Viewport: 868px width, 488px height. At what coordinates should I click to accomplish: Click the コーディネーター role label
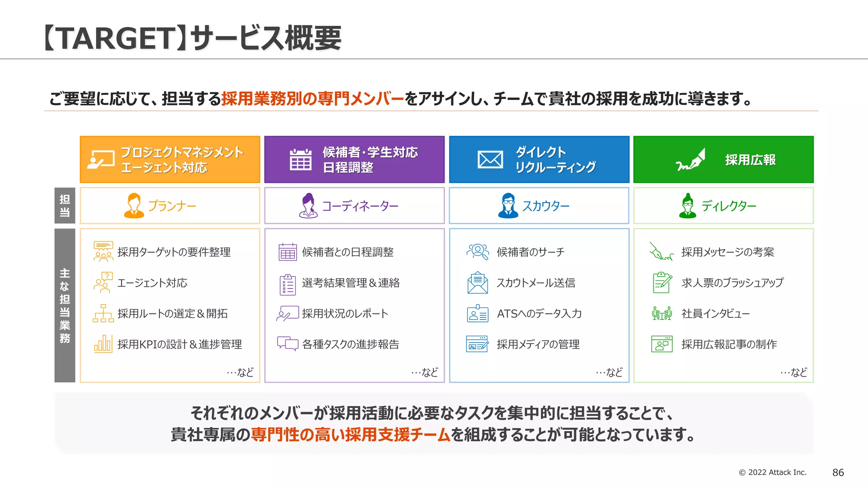[x=360, y=206]
